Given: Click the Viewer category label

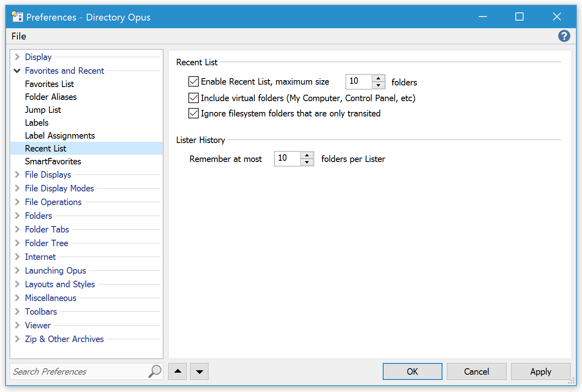Looking at the screenshot, I should (x=38, y=325).
